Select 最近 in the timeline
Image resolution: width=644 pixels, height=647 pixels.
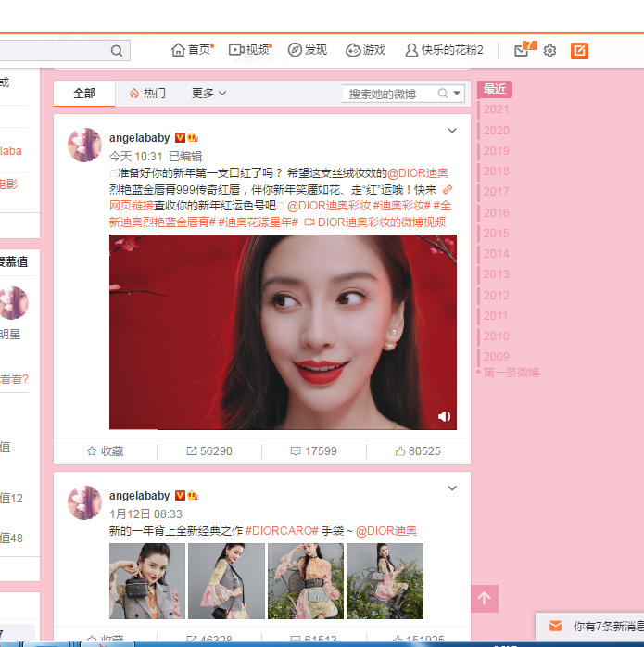[x=495, y=89]
